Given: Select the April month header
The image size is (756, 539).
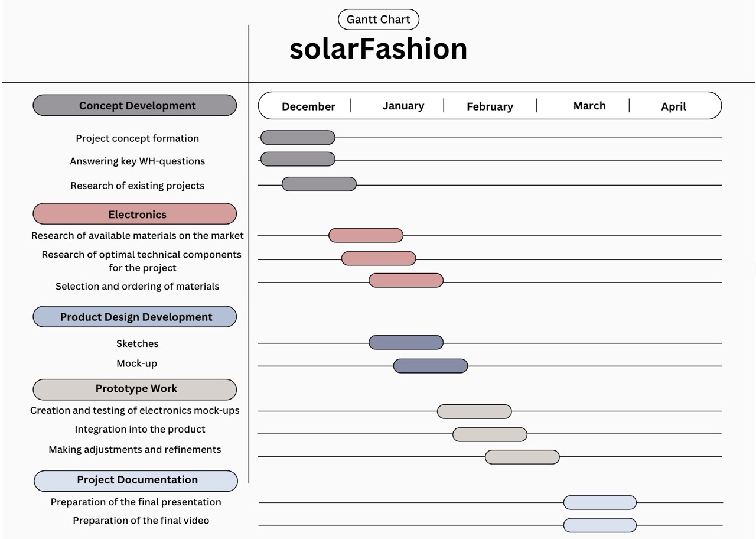Looking at the screenshot, I should pyautogui.click(x=673, y=106).
